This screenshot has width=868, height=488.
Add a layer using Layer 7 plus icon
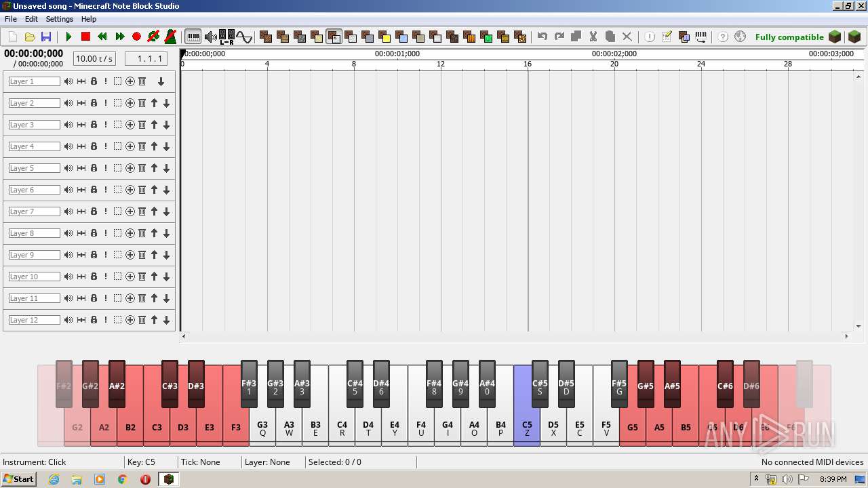click(x=130, y=211)
